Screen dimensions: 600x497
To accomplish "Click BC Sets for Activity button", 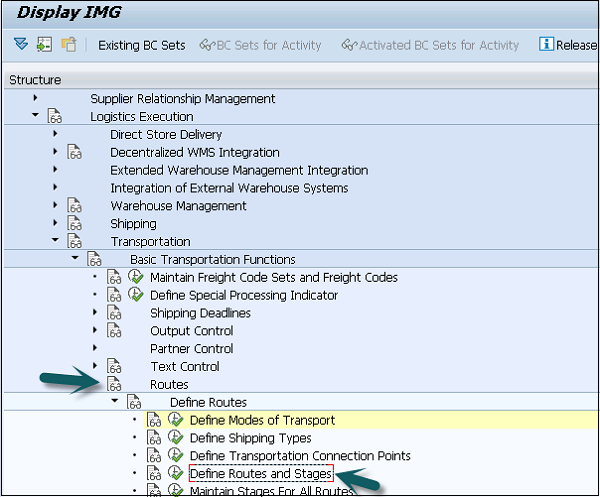I will [x=261, y=45].
